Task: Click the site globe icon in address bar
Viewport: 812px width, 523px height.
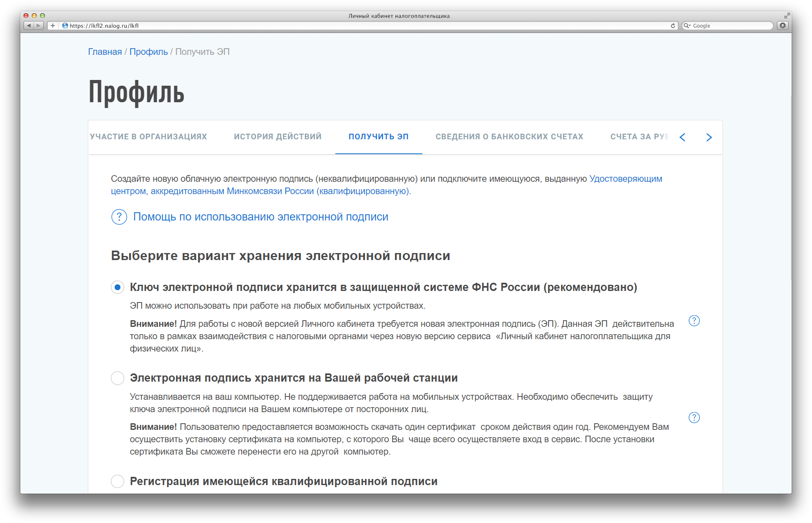Action: pyautogui.click(x=65, y=26)
